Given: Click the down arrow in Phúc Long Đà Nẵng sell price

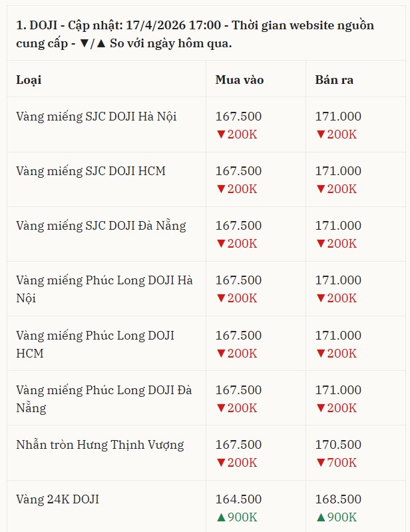Looking at the screenshot, I should (321, 407).
